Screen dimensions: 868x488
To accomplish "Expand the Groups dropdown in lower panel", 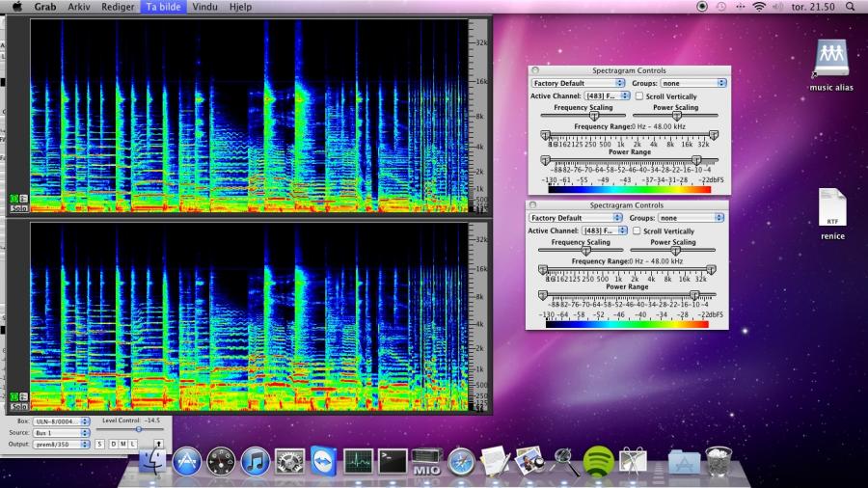I will point(691,218).
